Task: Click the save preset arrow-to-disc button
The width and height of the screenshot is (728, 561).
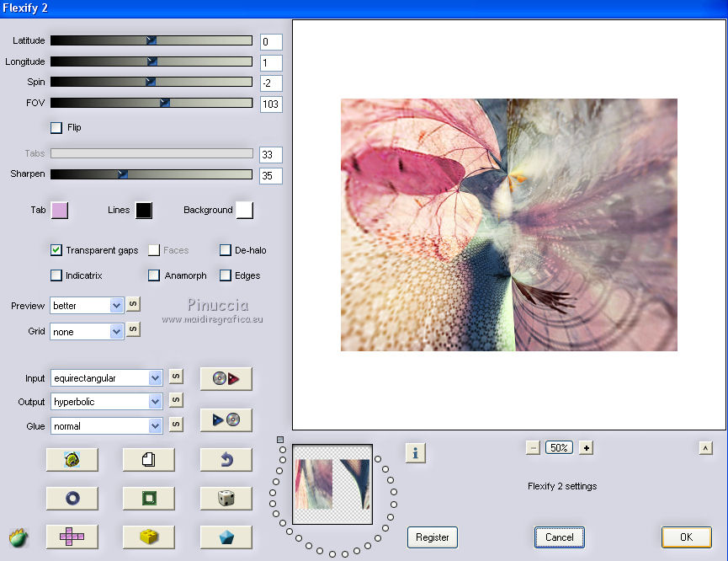Action: [226, 419]
